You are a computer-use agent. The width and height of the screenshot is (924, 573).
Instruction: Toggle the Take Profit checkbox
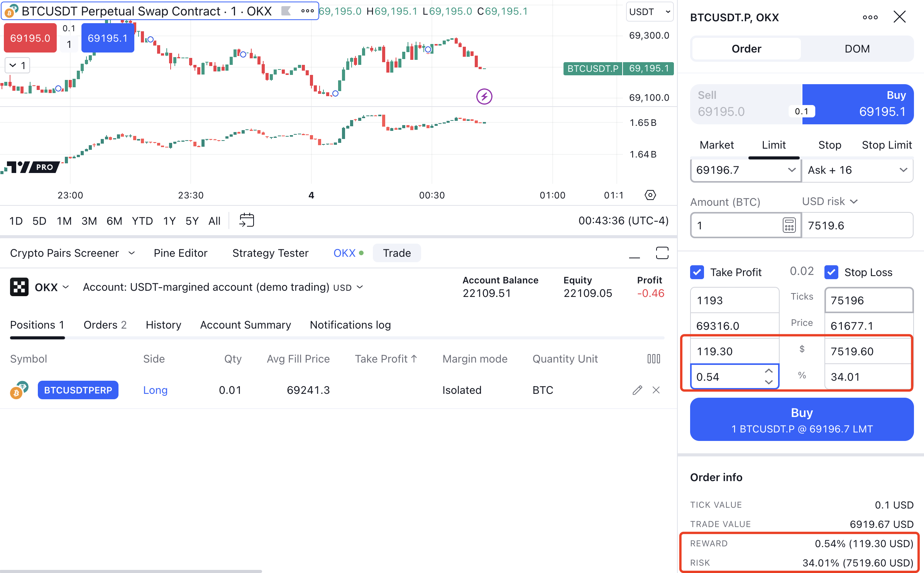click(x=697, y=272)
